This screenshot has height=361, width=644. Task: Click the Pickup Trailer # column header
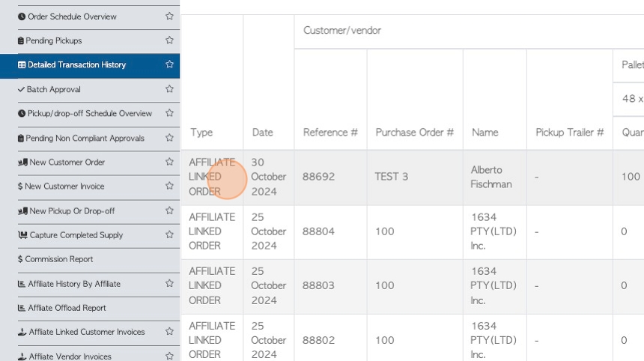pyautogui.click(x=569, y=133)
